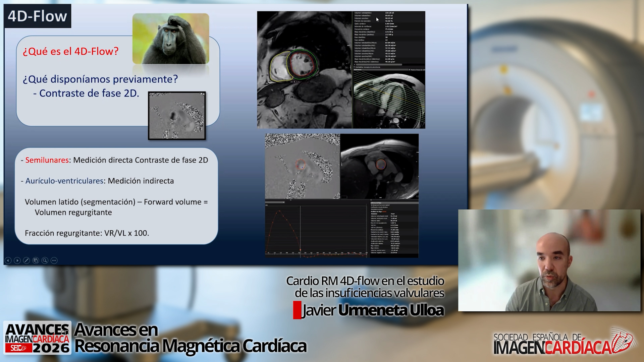Activate the zoom magnifier slideshow control
644x362 pixels.
(x=45, y=260)
